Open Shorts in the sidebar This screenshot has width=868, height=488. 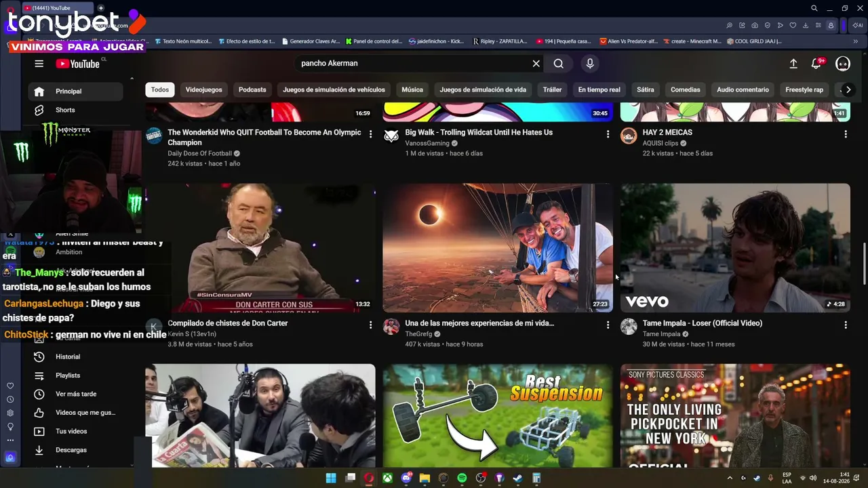tap(76, 110)
